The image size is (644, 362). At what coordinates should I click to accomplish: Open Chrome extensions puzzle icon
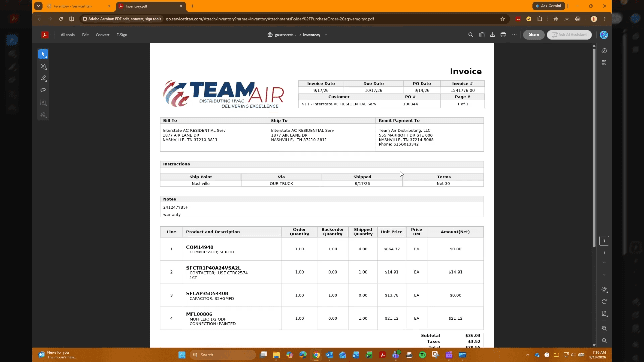tap(540, 19)
